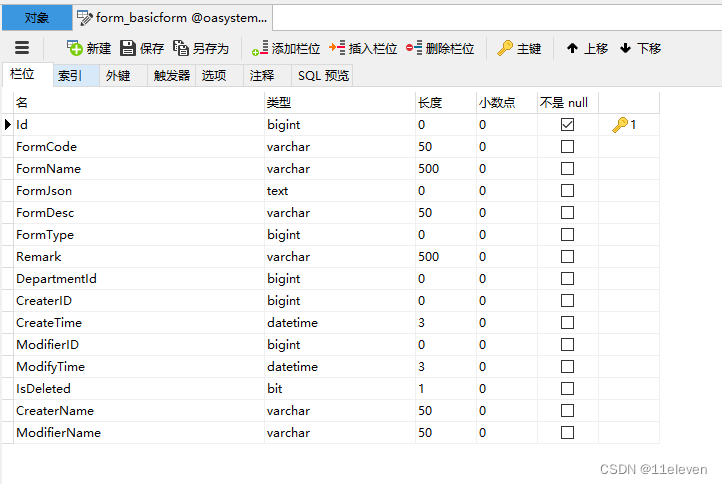This screenshot has height=484, width=722.
Task: Click the length 3 cell of ModifyTime
Action: pyautogui.click(x=446, y=367)
